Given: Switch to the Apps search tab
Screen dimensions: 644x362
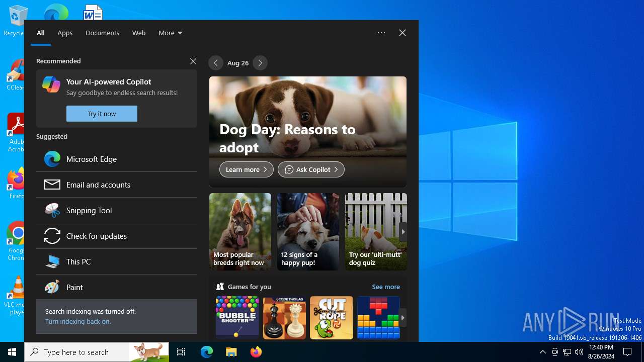Looking at the screenshot, I should (65, 33).
